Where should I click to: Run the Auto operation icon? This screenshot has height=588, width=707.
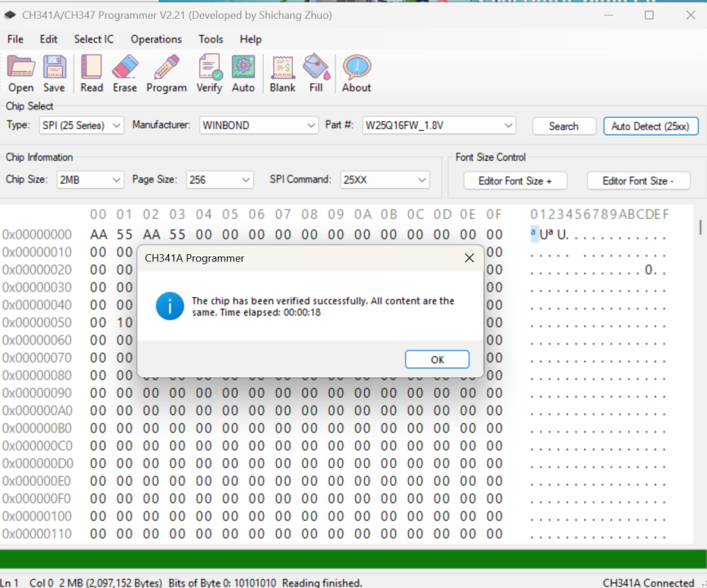coord(243,73)
